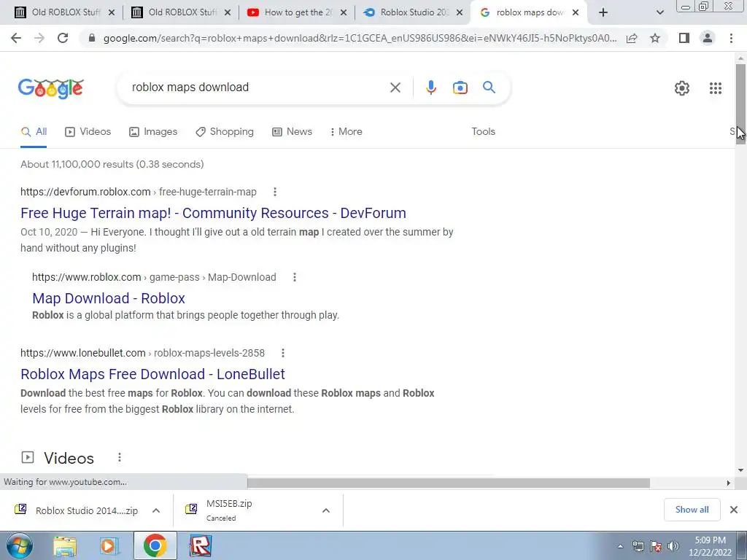Expand the More search filters menu
The width and height of the screenshot is (747, 560).
tap(347, 131)
